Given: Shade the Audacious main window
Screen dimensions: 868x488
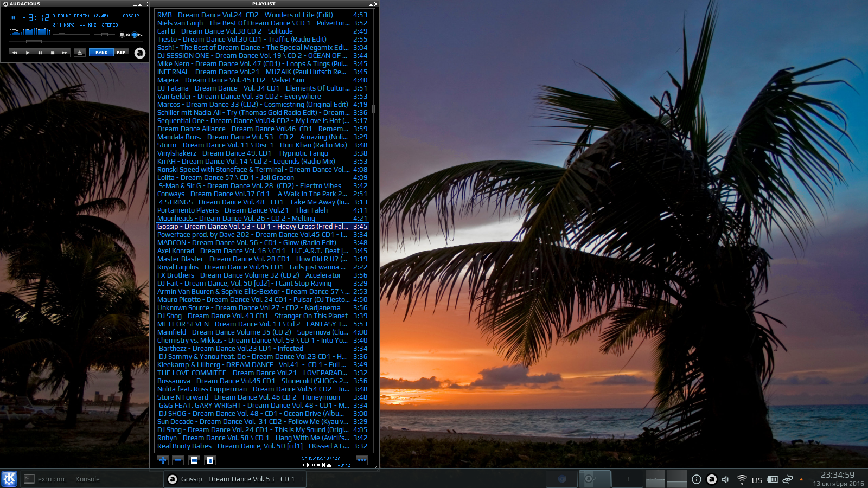Looking at the screenshot, I should (140, 4).
